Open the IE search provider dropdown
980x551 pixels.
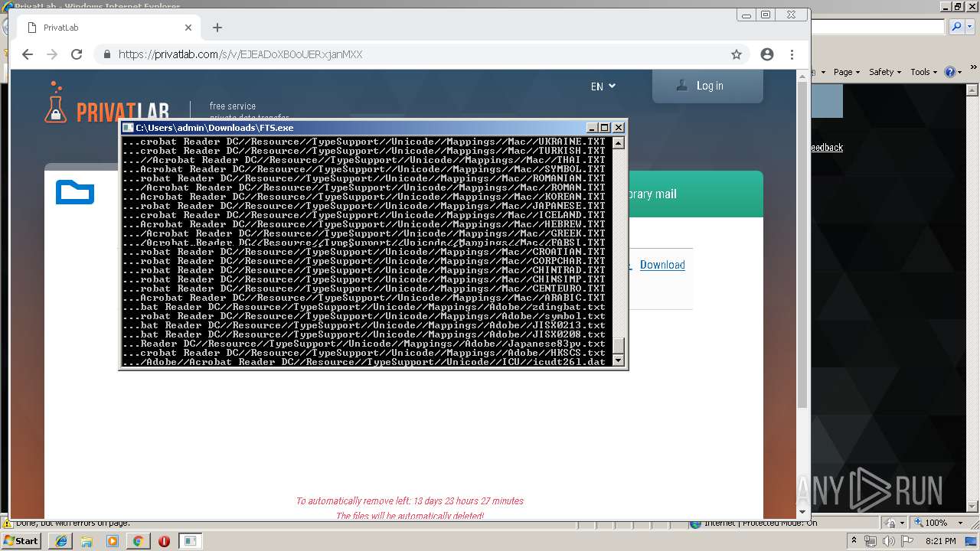pos(969,27)
